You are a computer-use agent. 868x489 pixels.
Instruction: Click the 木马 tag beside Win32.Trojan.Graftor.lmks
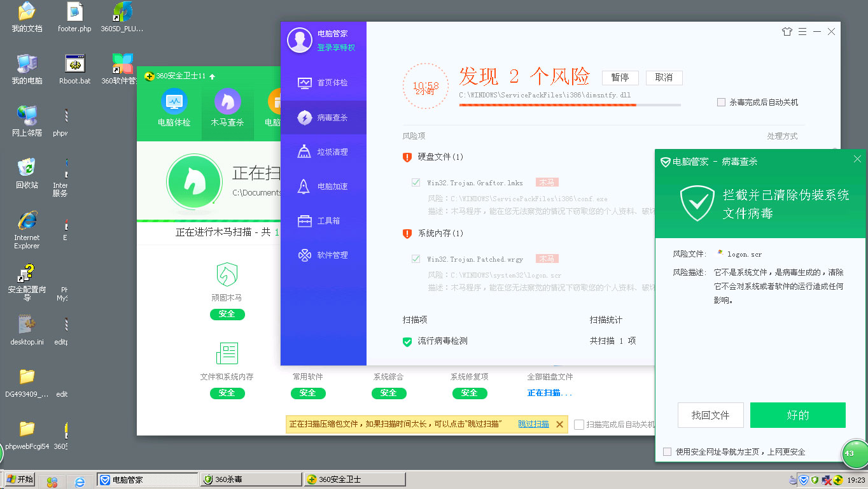tap(547, 183)
